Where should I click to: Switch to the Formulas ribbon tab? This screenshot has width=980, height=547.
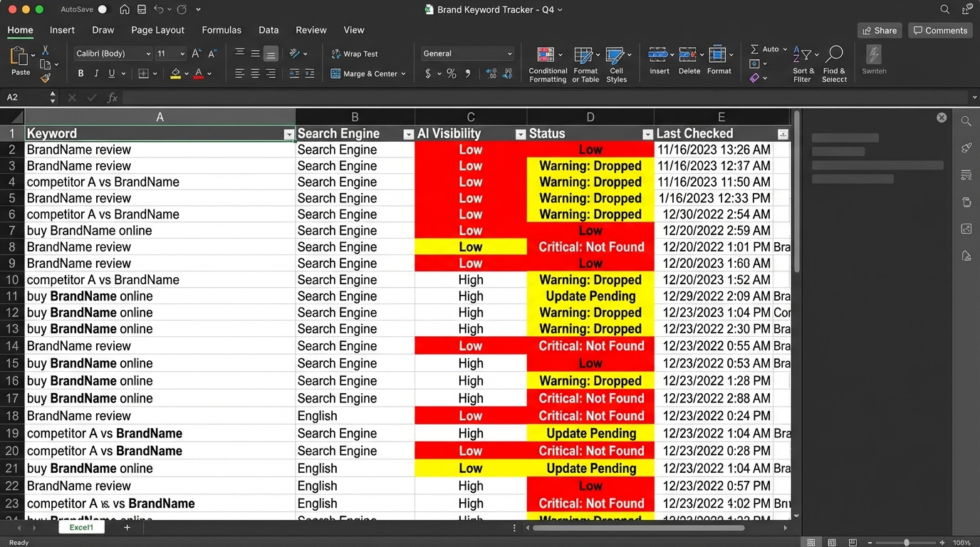pyautogui.click(x=221, y=30)
